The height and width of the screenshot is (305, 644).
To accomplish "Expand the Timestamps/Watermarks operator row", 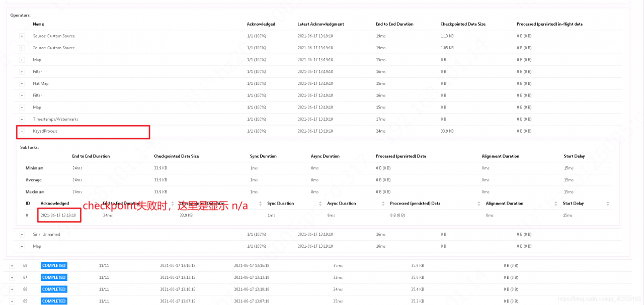I will 22,120.
